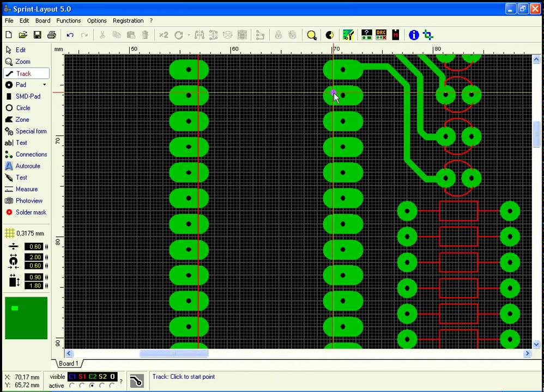544x392 pixels.
Task: Run the DRC design rule check icon
Action: 381,35
